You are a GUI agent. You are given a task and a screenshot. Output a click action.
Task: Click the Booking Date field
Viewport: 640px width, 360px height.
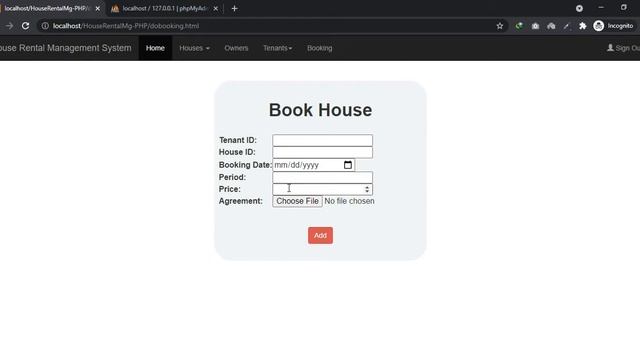click(x=313, y=165)
